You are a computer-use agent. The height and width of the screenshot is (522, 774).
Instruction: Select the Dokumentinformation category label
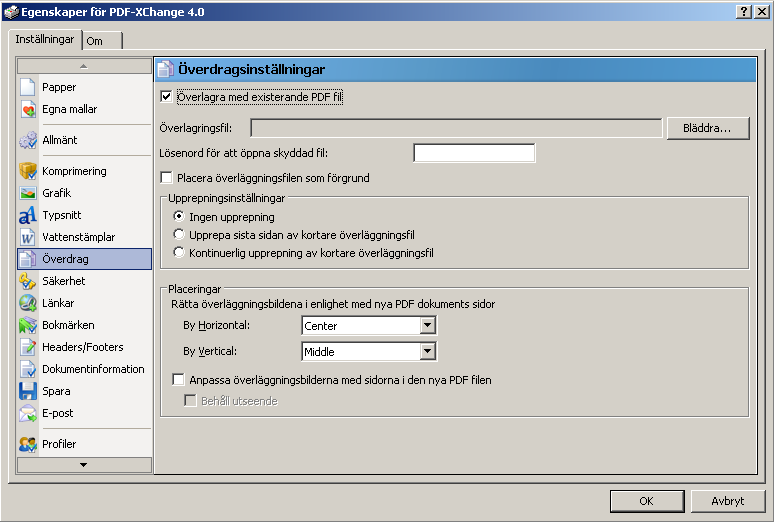coord(93,369)
